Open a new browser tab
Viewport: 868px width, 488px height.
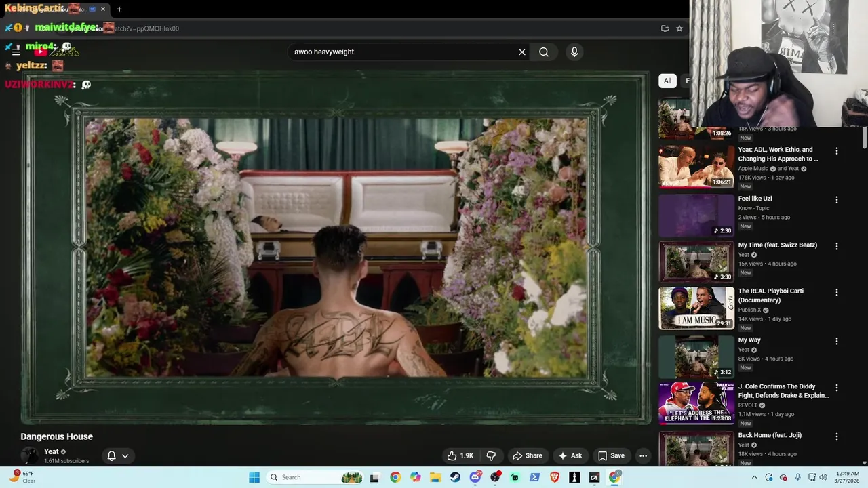pos(119,9)
